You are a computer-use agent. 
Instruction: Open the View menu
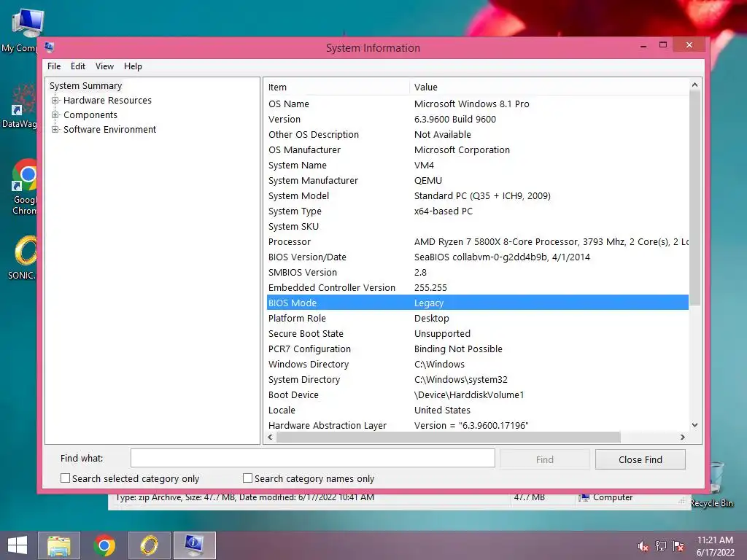point(104,66)
